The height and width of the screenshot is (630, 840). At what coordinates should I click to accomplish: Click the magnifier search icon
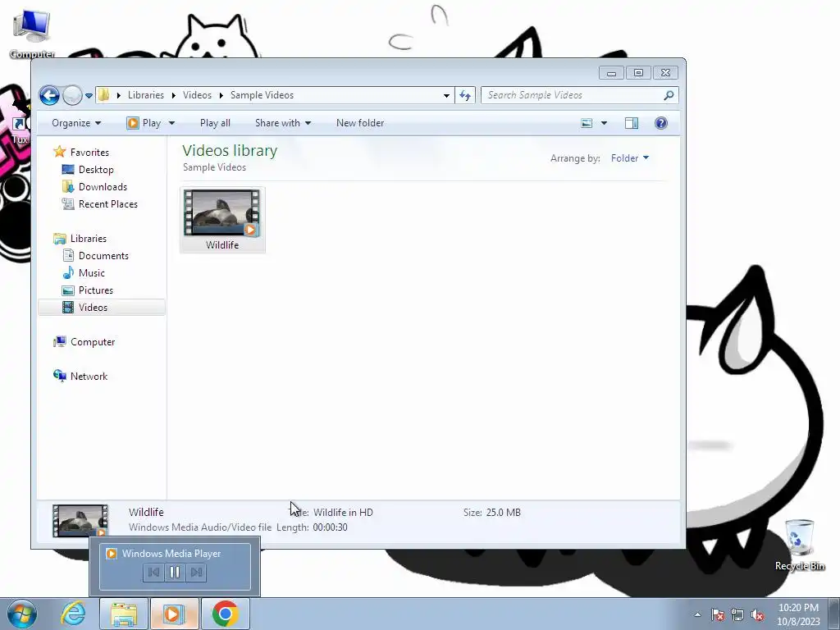coord(669,95)
